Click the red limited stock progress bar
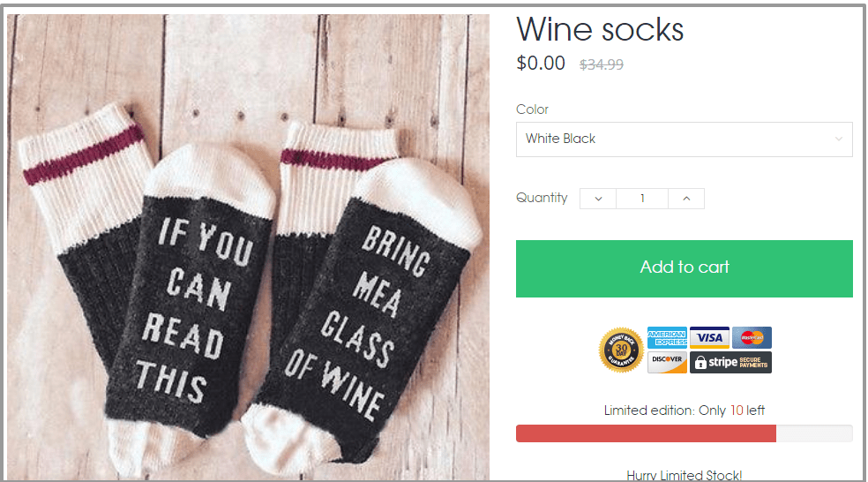Viewport: 868px width, 482px height. click(646, 433)
